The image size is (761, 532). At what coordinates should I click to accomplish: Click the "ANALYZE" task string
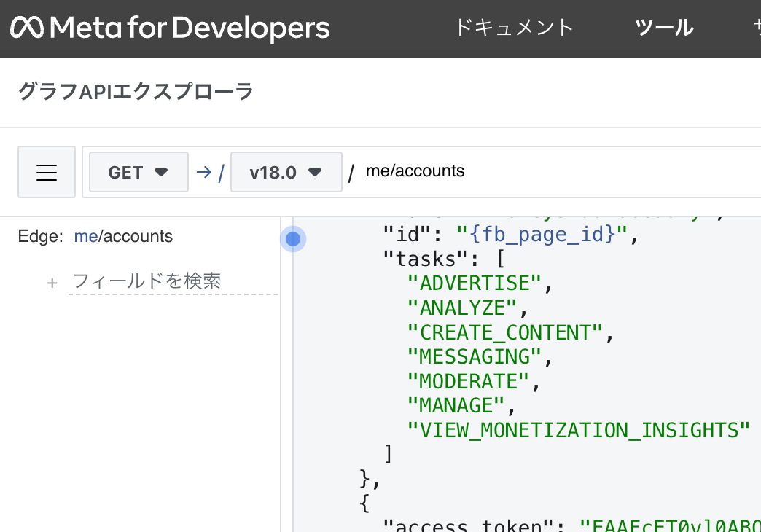tap(462, 308)
